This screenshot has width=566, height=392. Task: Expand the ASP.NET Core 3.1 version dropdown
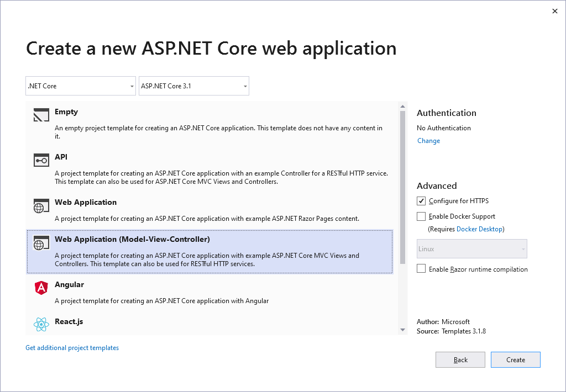(x=193, y=86)
